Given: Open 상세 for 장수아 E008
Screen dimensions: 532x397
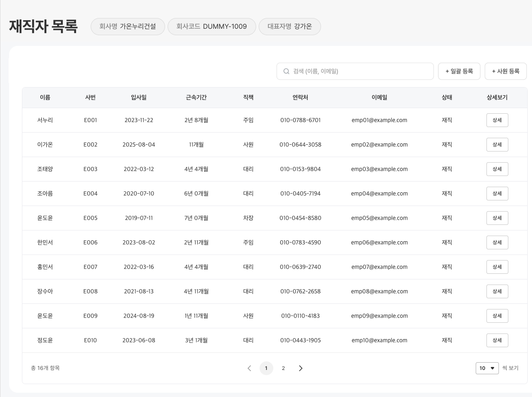Looking at the screenshot, I should tap(497, 291).
